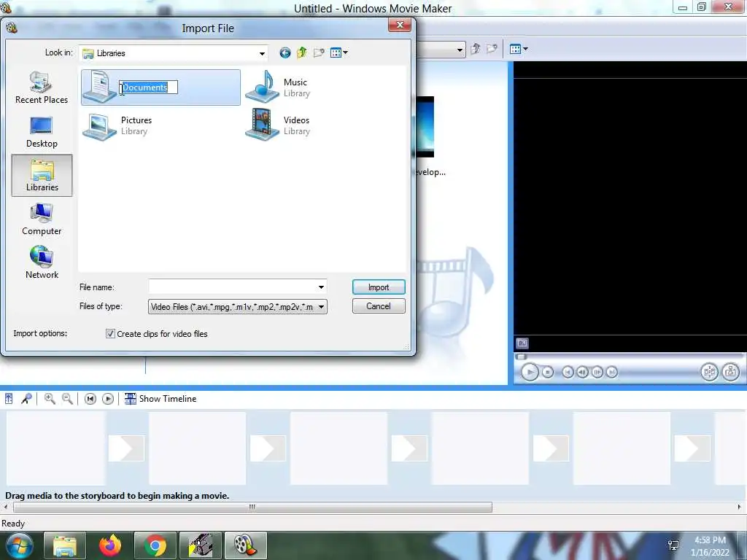Select Desktop in the places sidebar

point(42,133)
